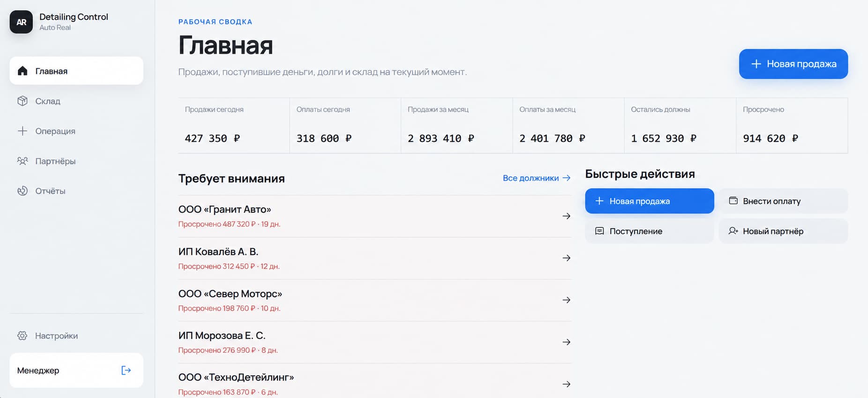Open ИП Ковалёв А. В. row arrow

tap(566, 258)
